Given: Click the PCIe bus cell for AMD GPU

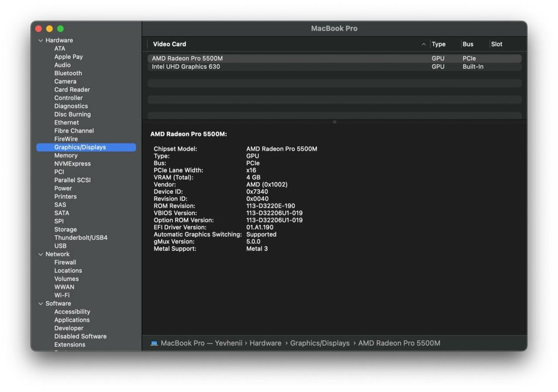Looking at the screenshot, I should point(469,59).
